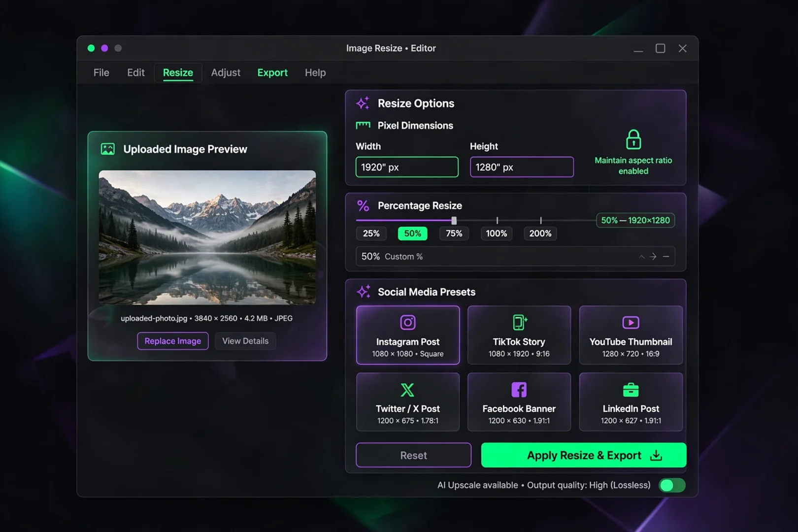The height and width of the screenshot is (532, 798).
Task: Click "Maintain aspect ratio enabled" label
Action: [633, 166]
